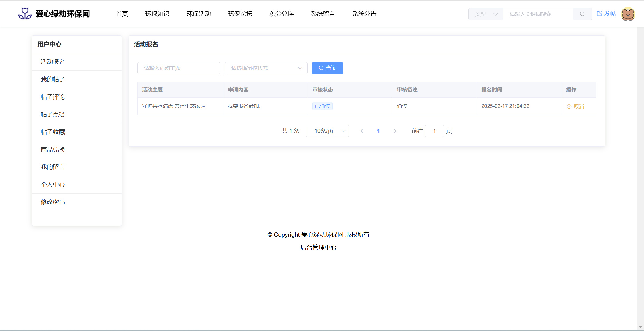The width and height of the screenshot is (644, 331).
Task: Click the tulip logo icon
Action: pos(25,14)
